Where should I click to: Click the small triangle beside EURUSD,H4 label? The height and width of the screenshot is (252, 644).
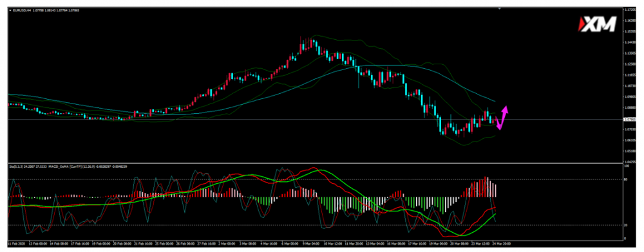tap(10, 10)
